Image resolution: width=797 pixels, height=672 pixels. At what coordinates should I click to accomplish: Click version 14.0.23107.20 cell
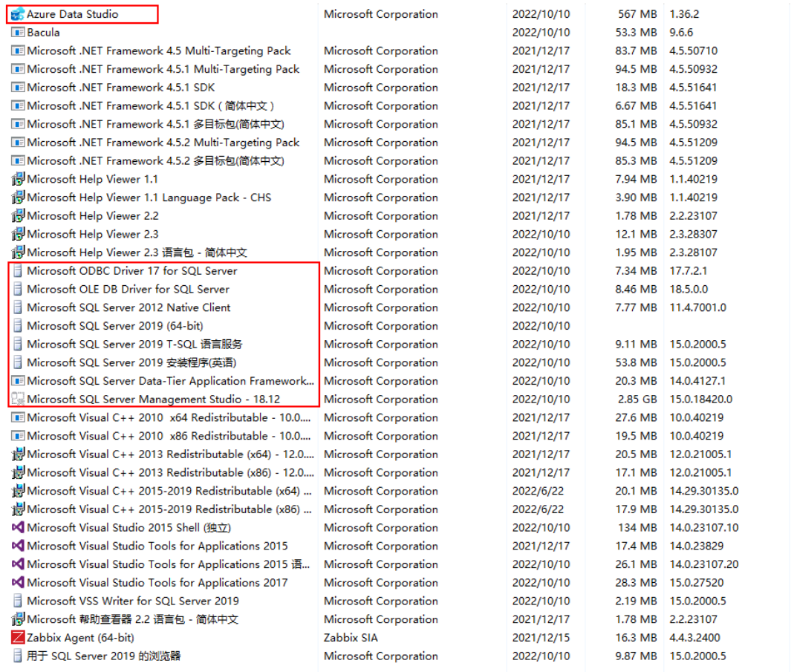[704, 564]
